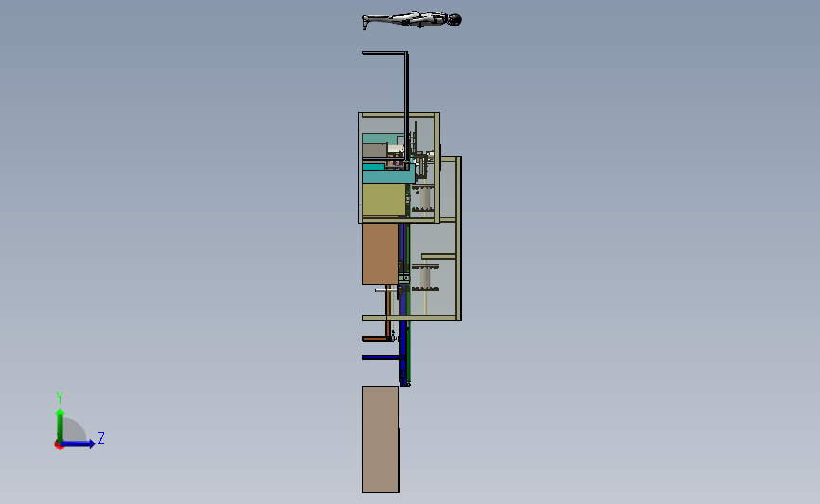Select the human figure model at the top
The height and width of the screenshot is (504, 820).
tap(411, 21)
